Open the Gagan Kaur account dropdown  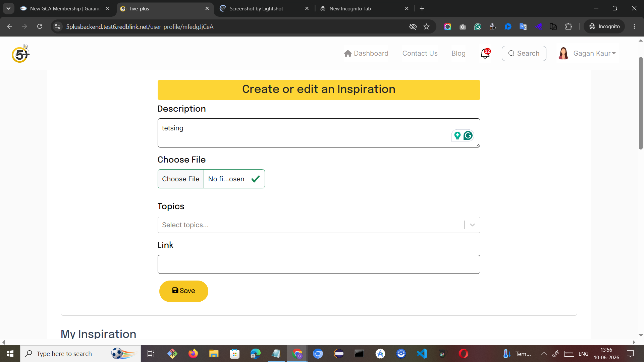(594, 53)
